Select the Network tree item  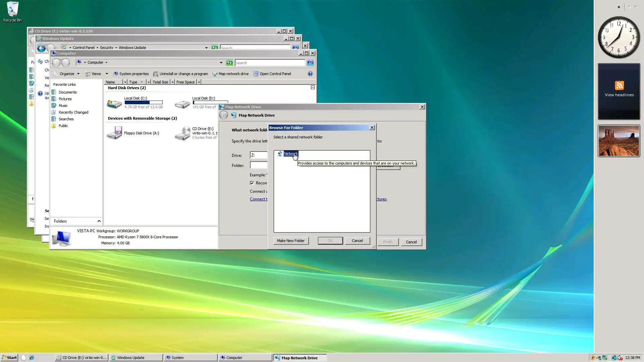(290, 154)
